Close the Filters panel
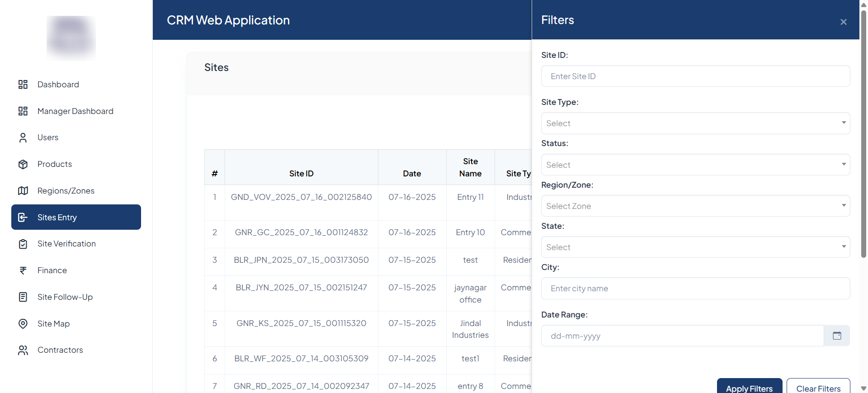Viewport: 868px width, 393px height. 844,22
